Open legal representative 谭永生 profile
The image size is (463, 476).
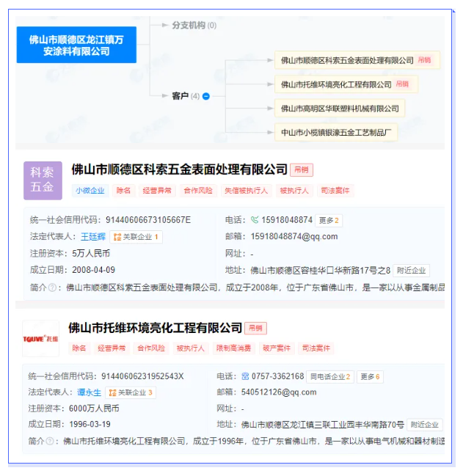90,392
